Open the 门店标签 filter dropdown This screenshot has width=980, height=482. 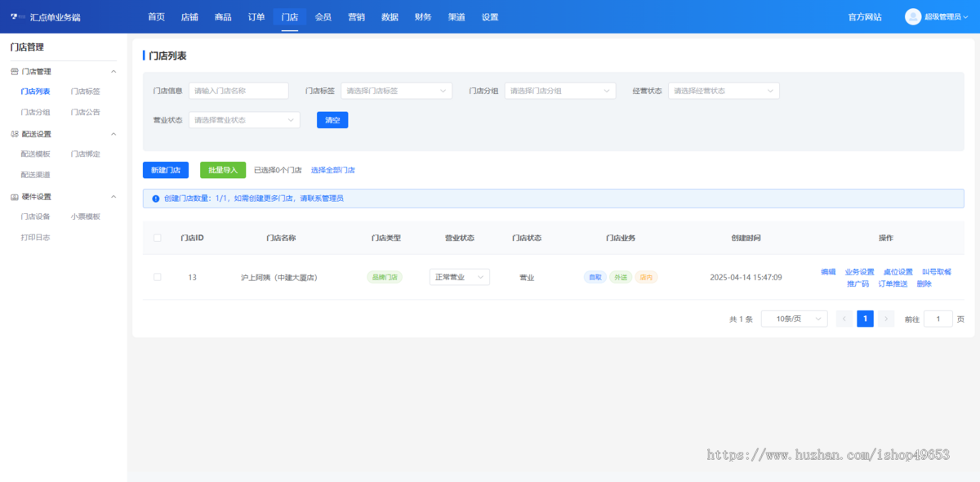click(x=396, y=91)
